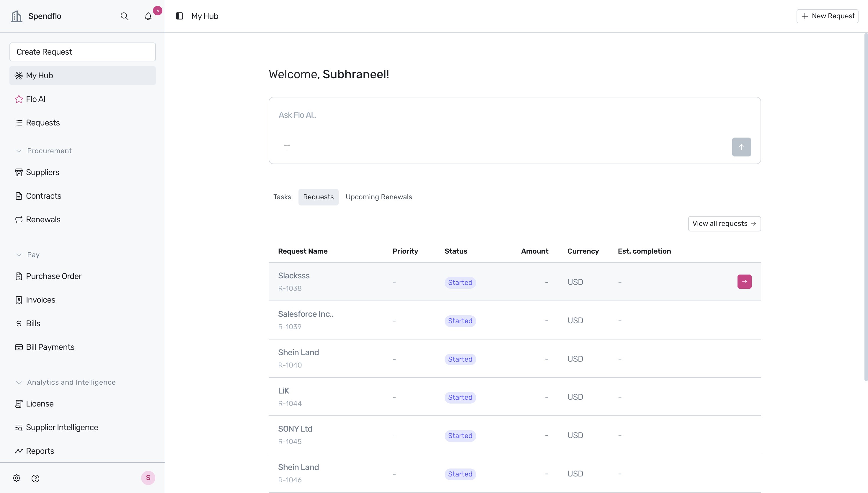Click View all requests button
The height and width of the screenshot is (493, 868).
[x=725, y=224]
